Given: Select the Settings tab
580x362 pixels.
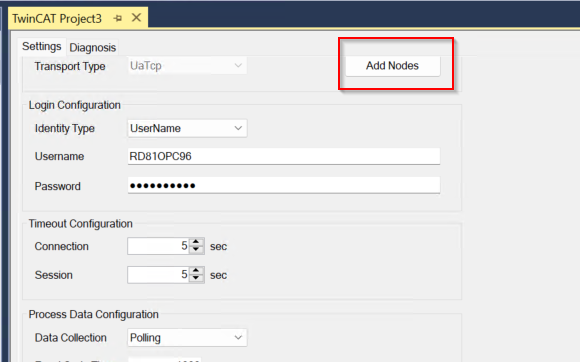Looking at the screenshot, I should pyautogui.click(x=41, y=47).
